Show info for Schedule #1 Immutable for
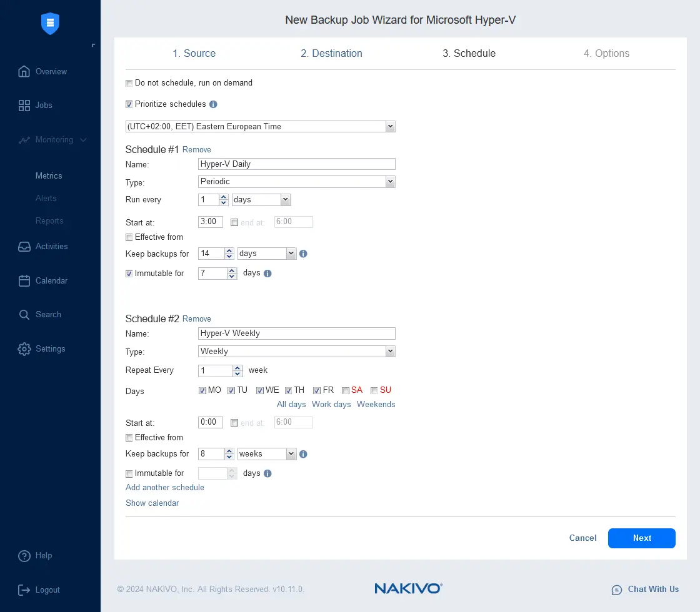 tap(267, 274)
